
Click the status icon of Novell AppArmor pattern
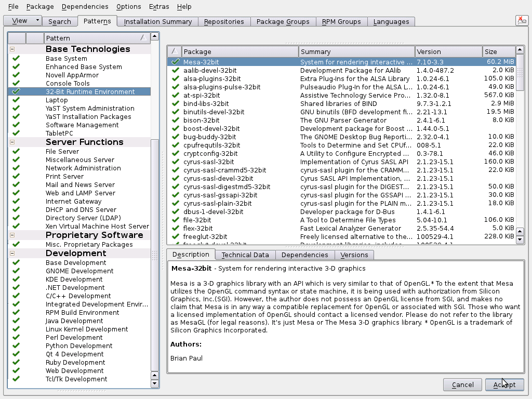click(x=16, y=75)
